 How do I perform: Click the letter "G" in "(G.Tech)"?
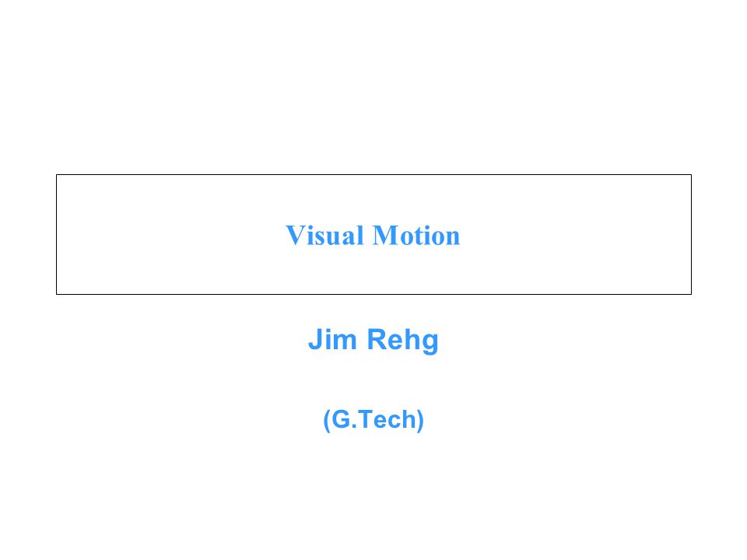point(341,419)
